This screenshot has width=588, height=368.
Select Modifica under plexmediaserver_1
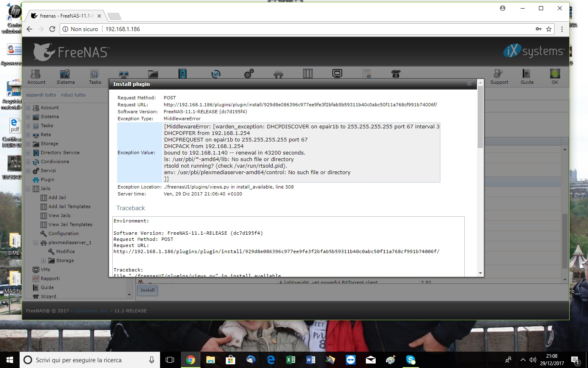pyautogui.click(x=65, y=251)
